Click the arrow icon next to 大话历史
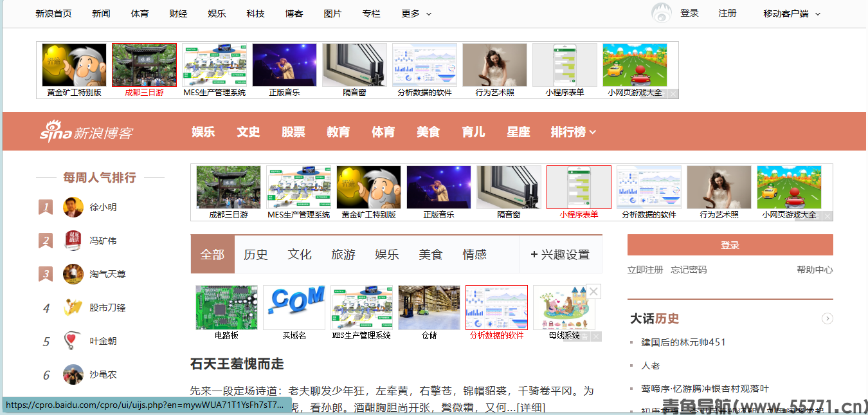Viewport: 868px width, 415px height. click(827, 318)
